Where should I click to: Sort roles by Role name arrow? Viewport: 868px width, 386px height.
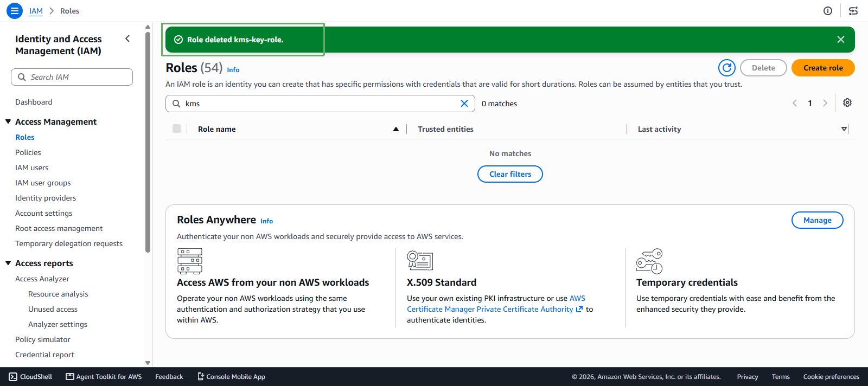396,129
